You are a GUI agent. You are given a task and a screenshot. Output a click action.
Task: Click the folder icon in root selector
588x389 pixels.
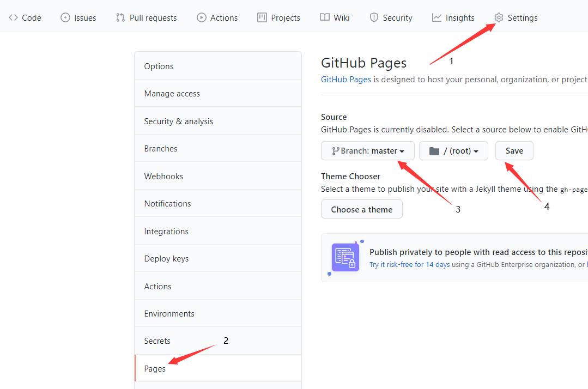434,151
